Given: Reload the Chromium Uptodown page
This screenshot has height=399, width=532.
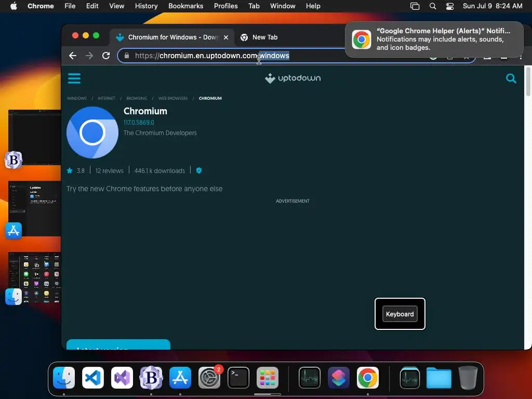Looking at the screenshot, I should 106,56.
